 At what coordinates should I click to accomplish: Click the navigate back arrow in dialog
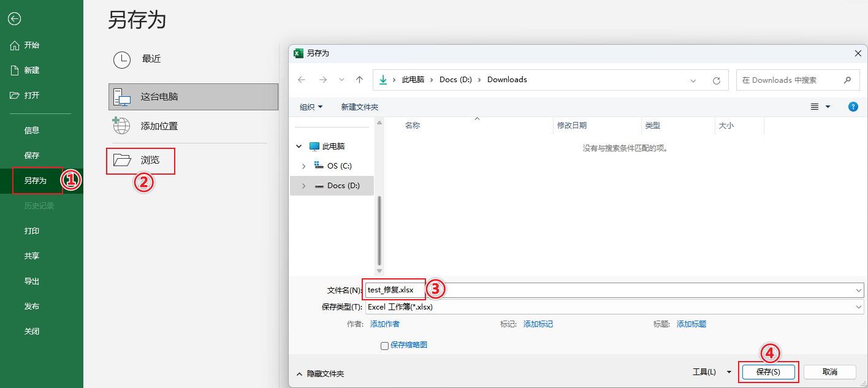[301, 80]
